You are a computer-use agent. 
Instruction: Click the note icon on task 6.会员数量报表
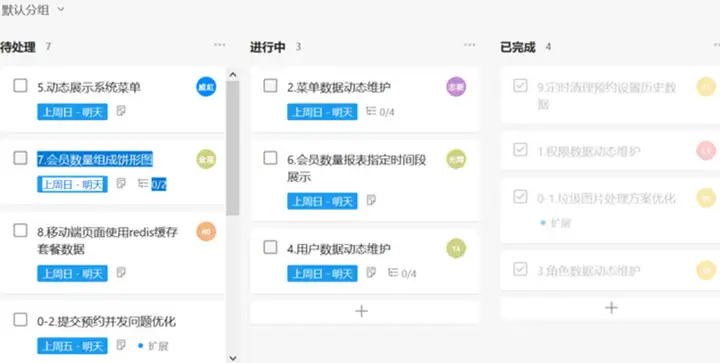click(371, 200)
